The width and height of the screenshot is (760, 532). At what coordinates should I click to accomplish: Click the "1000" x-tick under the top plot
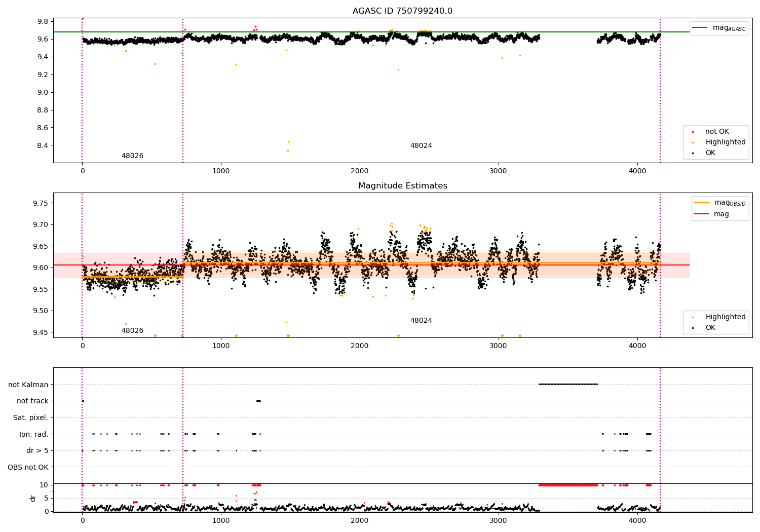click(221, 171)
